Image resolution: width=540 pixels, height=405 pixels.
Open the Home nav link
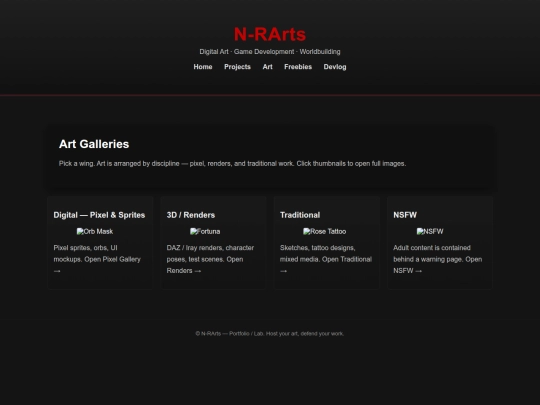click(202, 67)
